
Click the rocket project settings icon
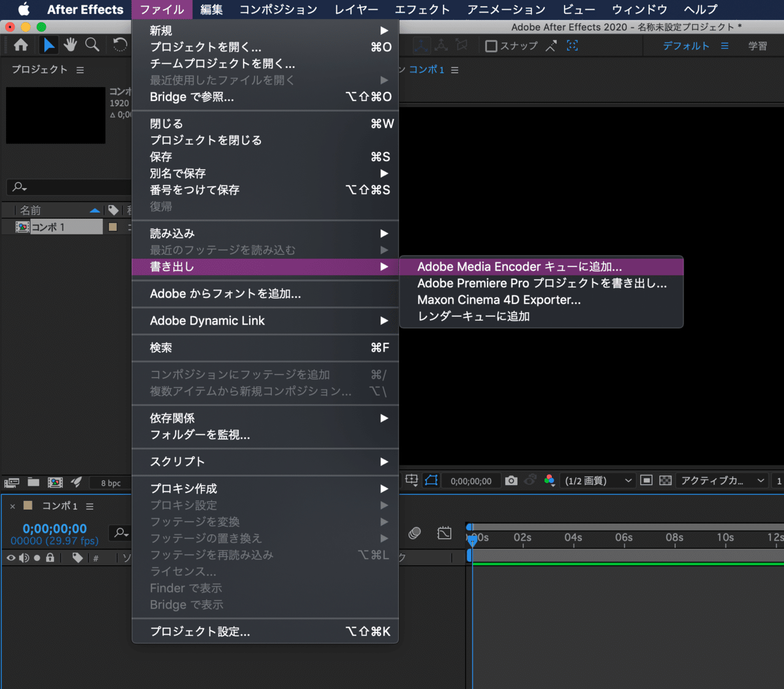(76, 483)
